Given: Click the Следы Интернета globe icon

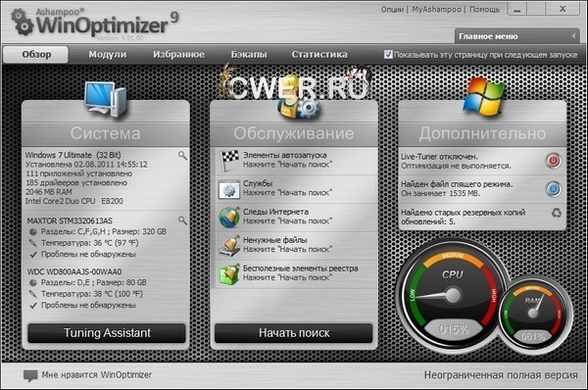Looking at the screenshot, I should point(229,218).
